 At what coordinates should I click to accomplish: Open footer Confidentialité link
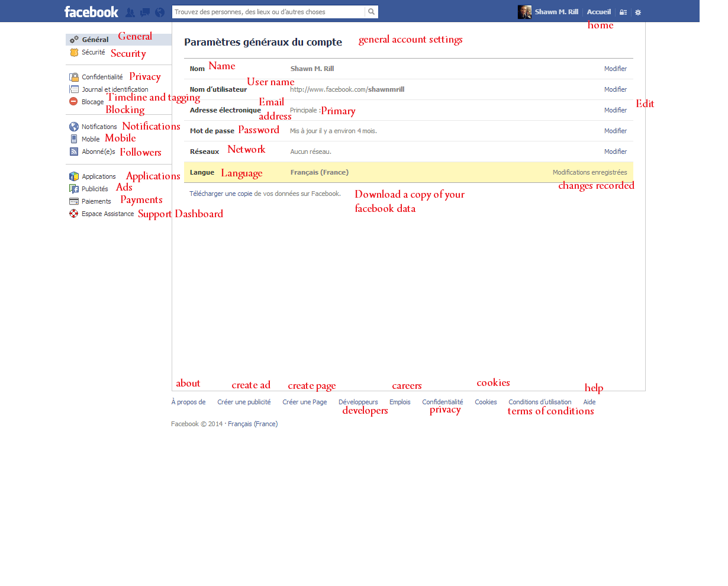pyautogui.click(x=443, y=402)
